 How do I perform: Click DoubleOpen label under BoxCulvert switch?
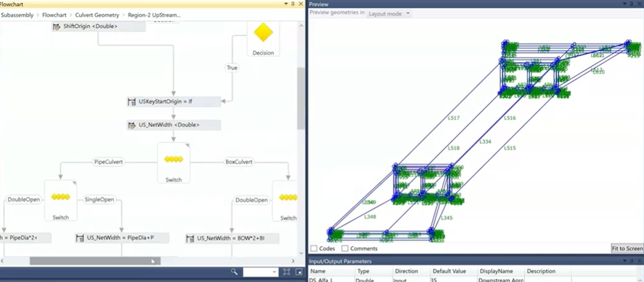tap(252, 200)
